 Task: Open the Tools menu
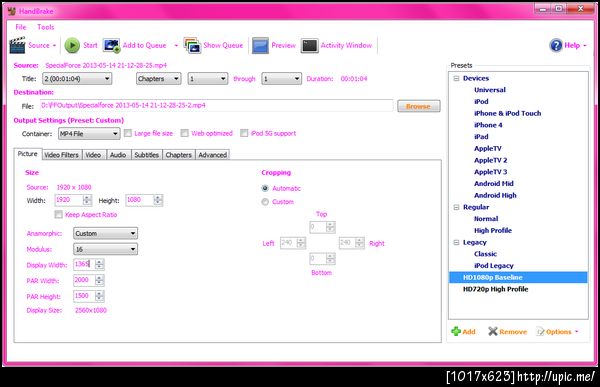click(46, 27)
